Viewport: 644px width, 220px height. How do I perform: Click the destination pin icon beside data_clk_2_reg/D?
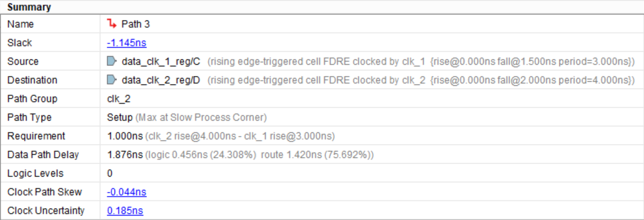pos(112,80)
